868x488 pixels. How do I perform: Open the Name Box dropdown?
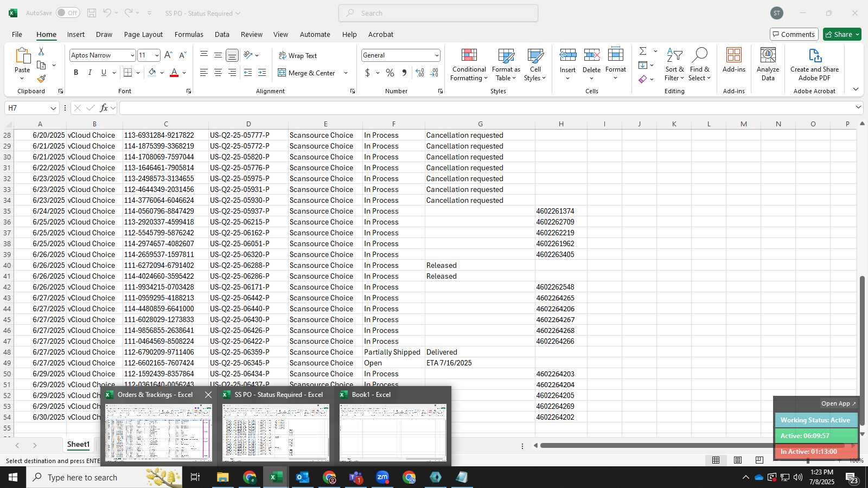[53, 108]
